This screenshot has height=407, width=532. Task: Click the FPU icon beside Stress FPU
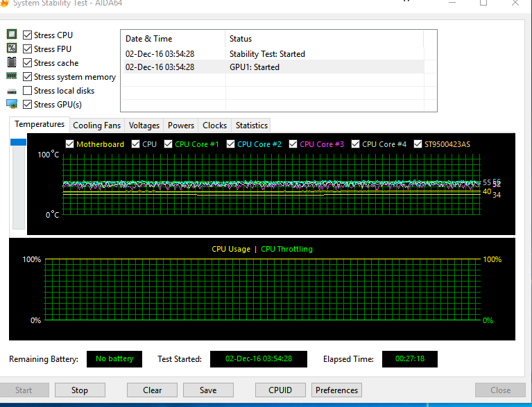[11, 49]
